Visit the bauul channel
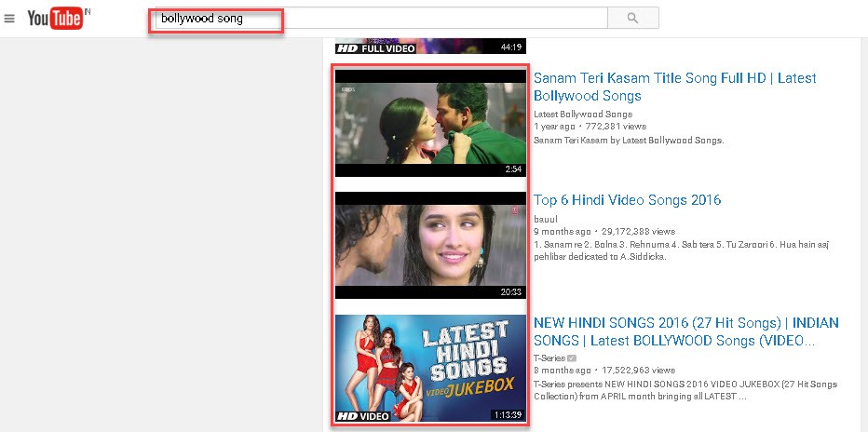The image size is (868, 432). (x=546, y=219)
